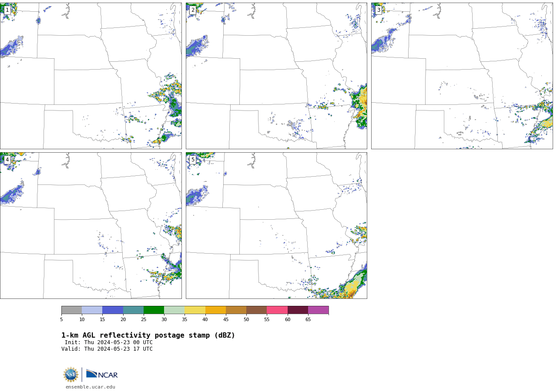
Task: Click the dark green 25-30 dBZ swatch
Action: point(154,310)
